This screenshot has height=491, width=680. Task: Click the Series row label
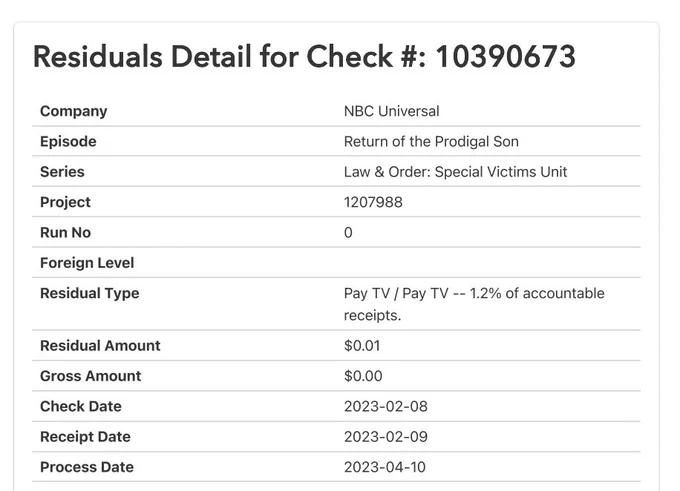[62, 172]
